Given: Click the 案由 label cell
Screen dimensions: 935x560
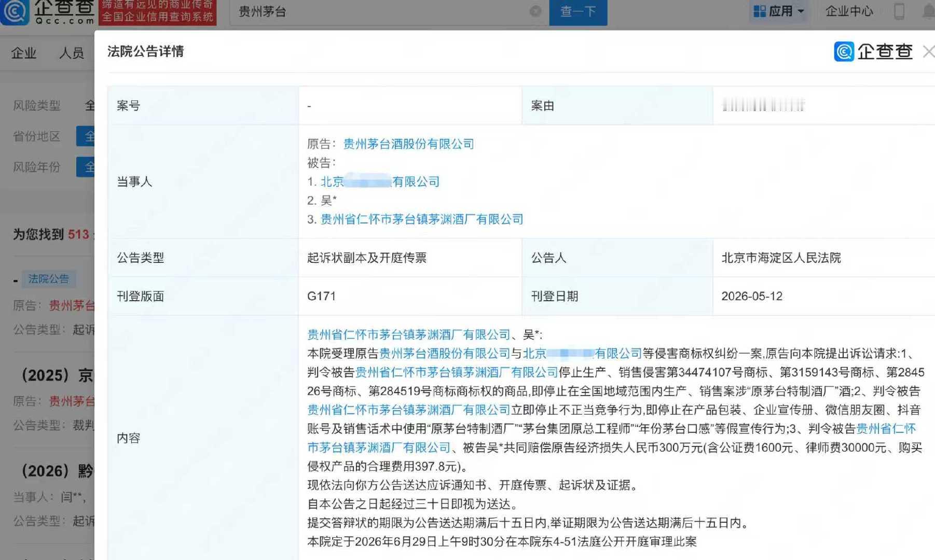Looking at the screenshot, I should (617, 106).
